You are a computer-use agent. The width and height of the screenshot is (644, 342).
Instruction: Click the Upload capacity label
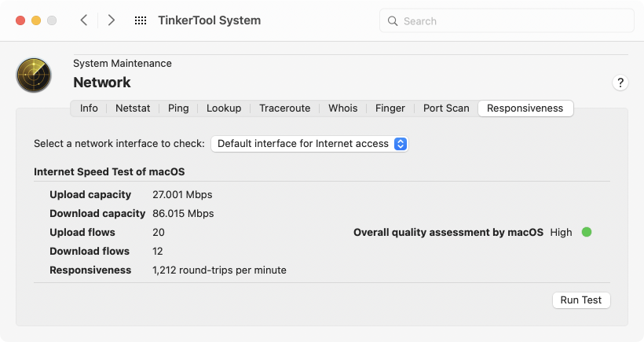click(x=90, y=194)
